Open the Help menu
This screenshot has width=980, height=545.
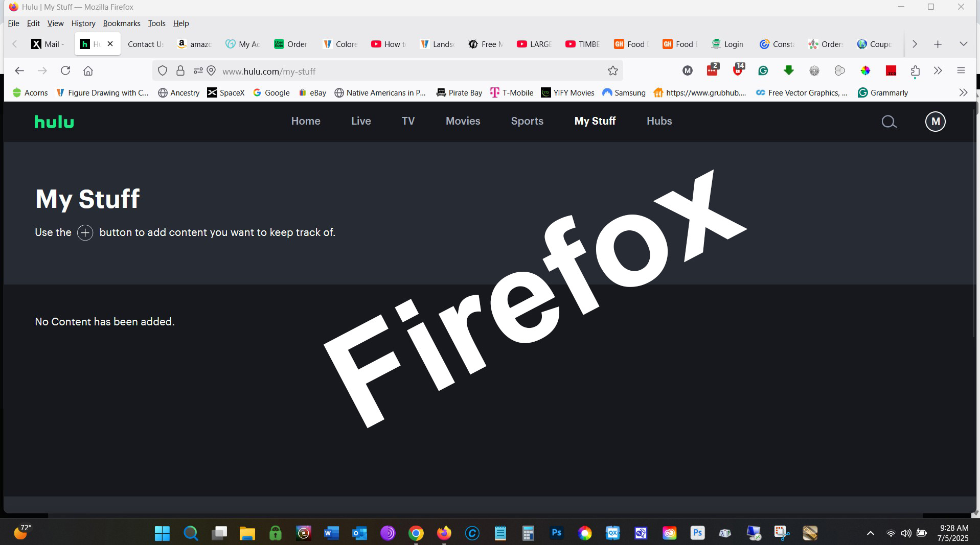(181, 23)
